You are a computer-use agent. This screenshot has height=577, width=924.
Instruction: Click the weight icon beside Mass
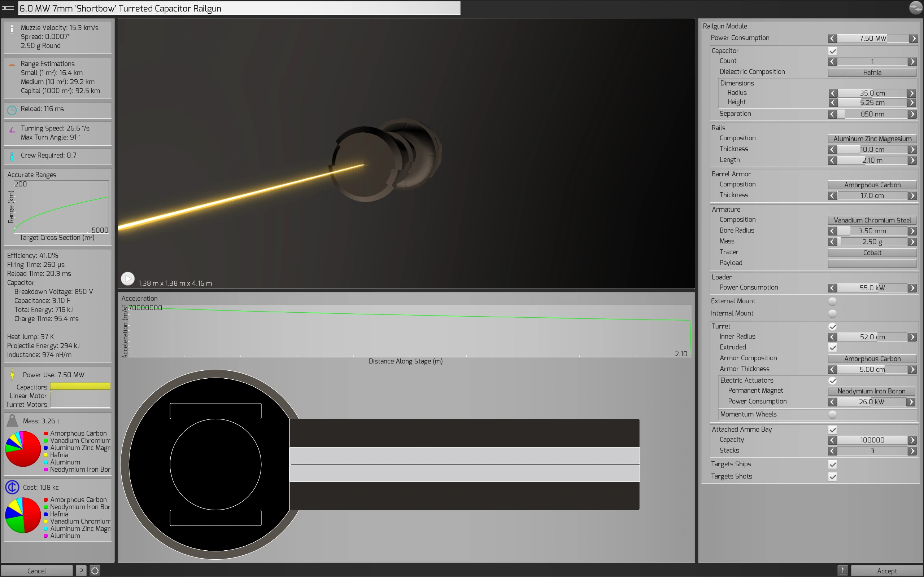[12, 420]
